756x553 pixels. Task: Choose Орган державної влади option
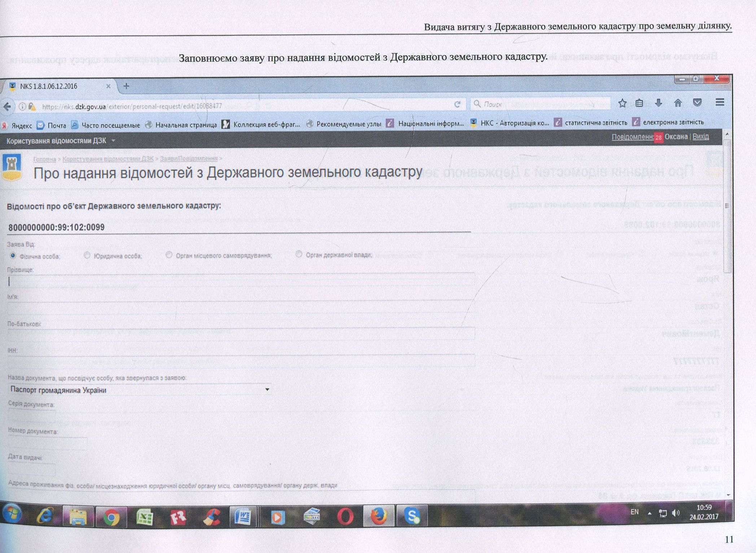[299, 254]
